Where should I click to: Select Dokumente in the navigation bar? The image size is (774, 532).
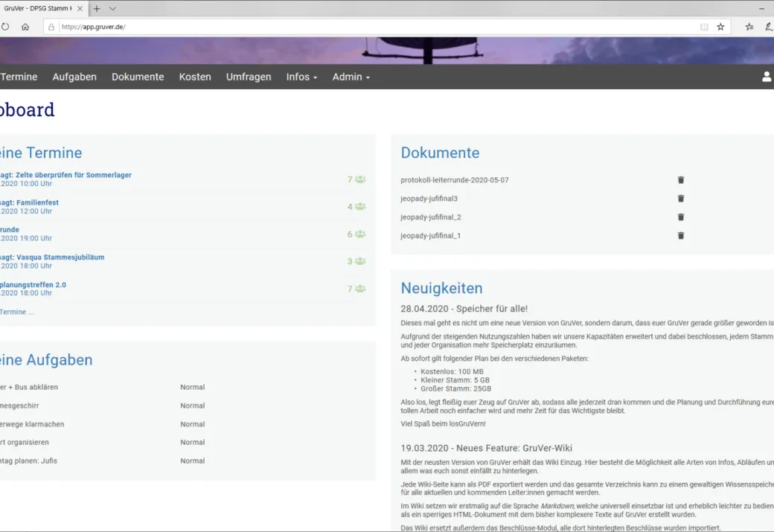tap(138, 77)
